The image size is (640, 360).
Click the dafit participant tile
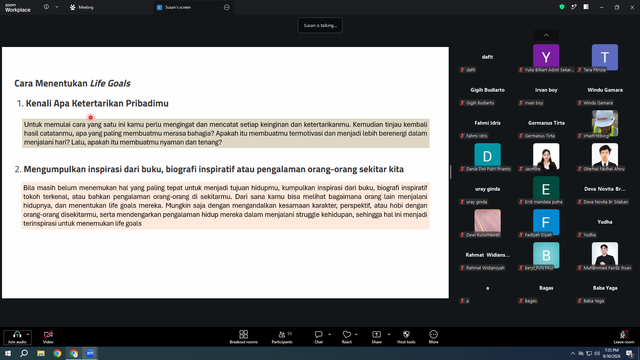click(487, 57)
